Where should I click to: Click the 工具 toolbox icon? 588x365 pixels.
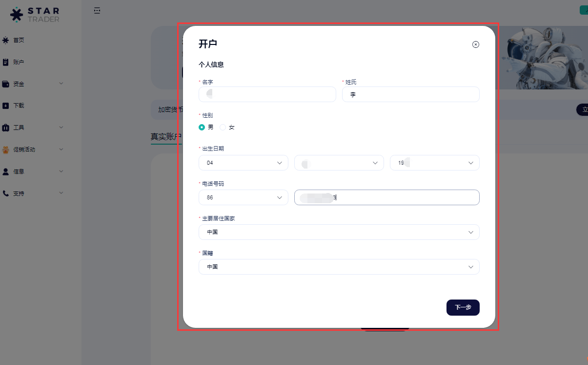tap(5, 128)
